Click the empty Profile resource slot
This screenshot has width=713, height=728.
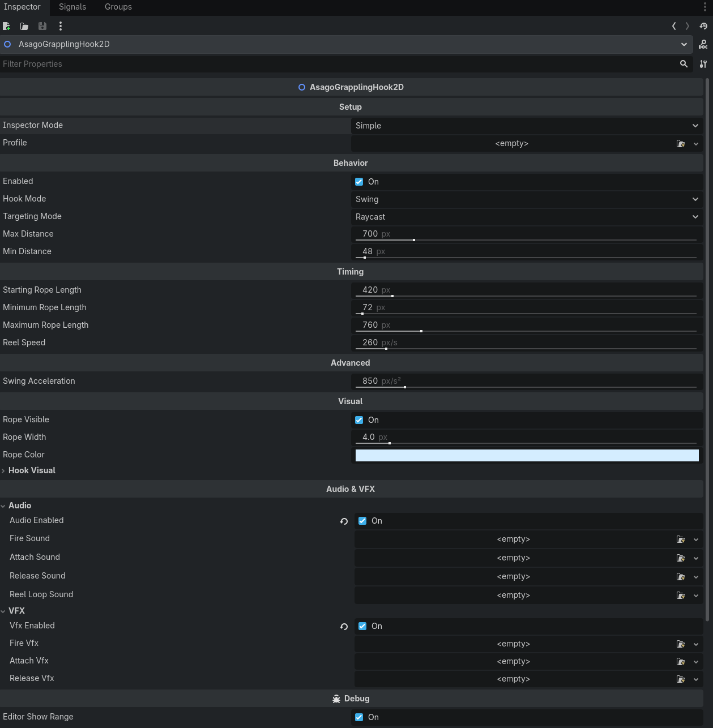tap(512, 144)
